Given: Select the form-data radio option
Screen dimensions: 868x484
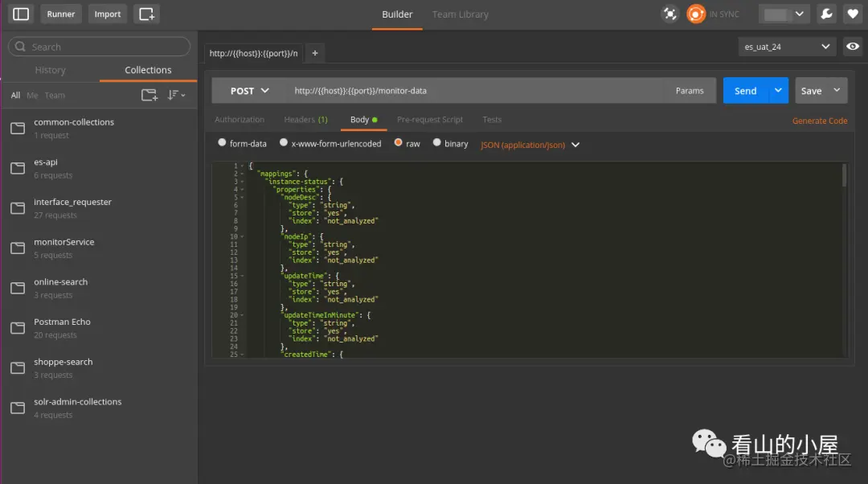Looking at the screenshot, I should pos(222,143).
